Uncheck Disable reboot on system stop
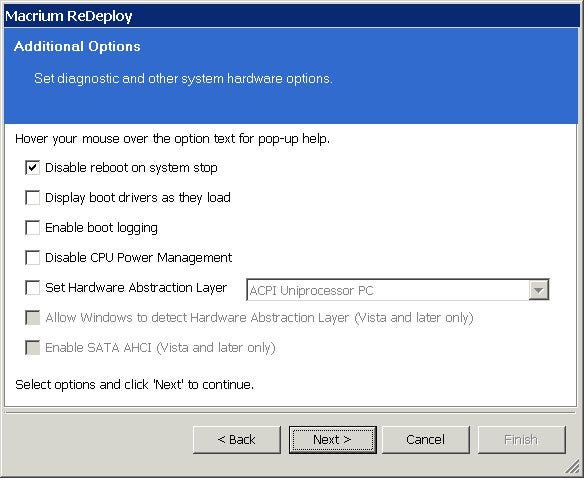 (32, 168)
